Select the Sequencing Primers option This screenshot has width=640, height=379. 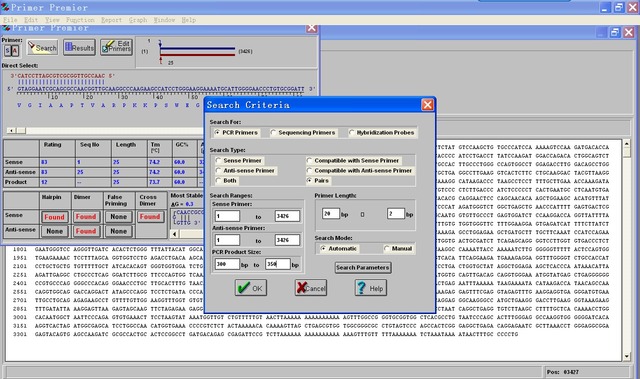[x=303, y=133]
